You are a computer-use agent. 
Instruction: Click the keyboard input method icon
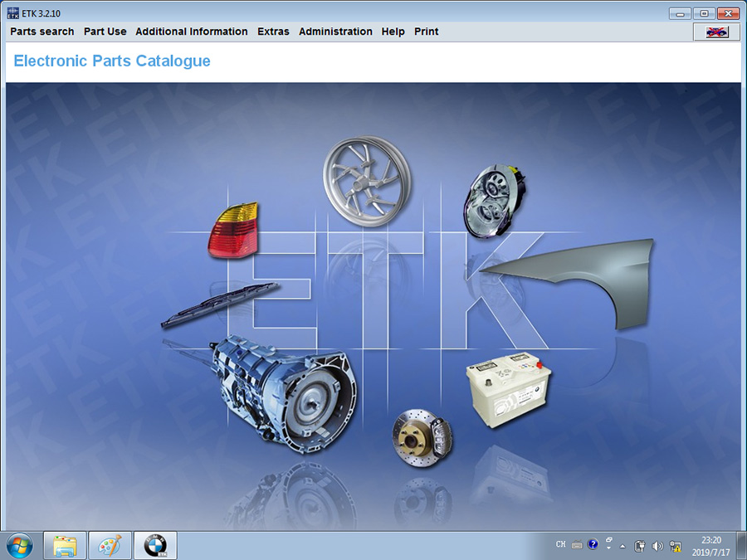tap(577, 545)
